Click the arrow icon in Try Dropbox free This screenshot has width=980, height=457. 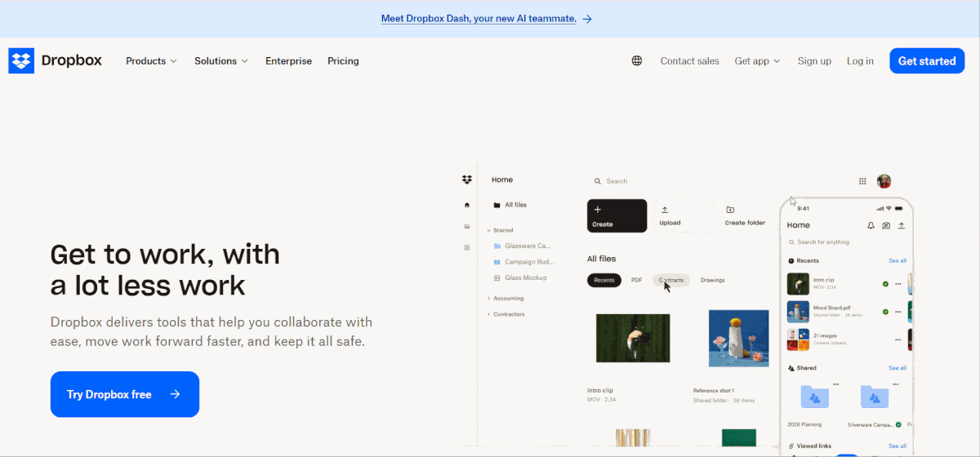(175, 394)
